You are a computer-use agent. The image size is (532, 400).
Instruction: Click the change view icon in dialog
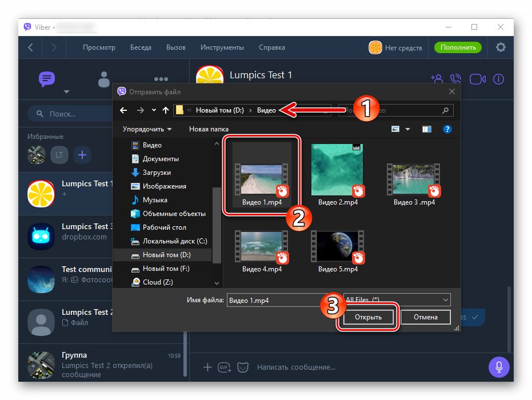point(395,129)
